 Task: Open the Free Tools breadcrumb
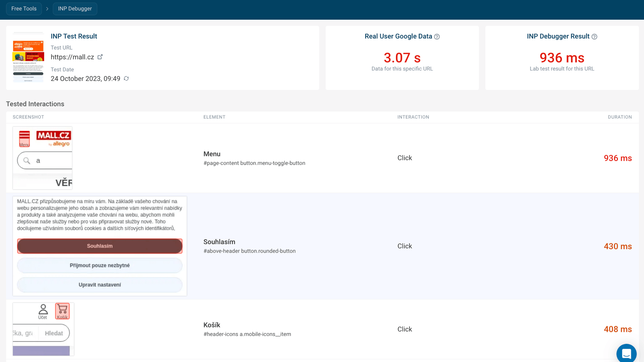(x=24, y=9)
